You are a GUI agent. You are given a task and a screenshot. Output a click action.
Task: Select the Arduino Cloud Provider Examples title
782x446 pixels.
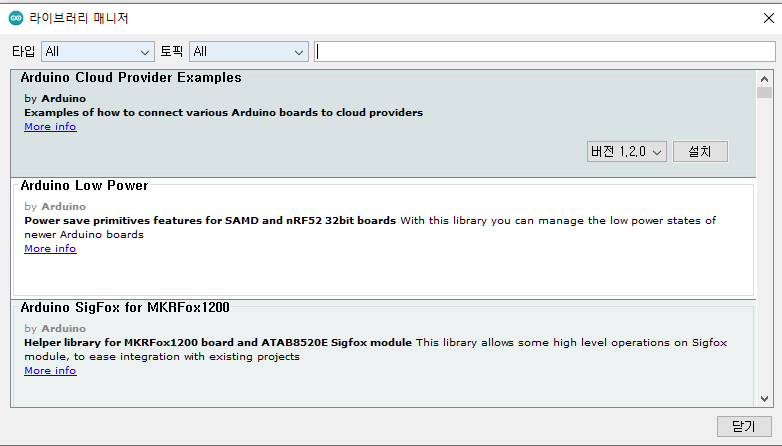tap(131, 78)
